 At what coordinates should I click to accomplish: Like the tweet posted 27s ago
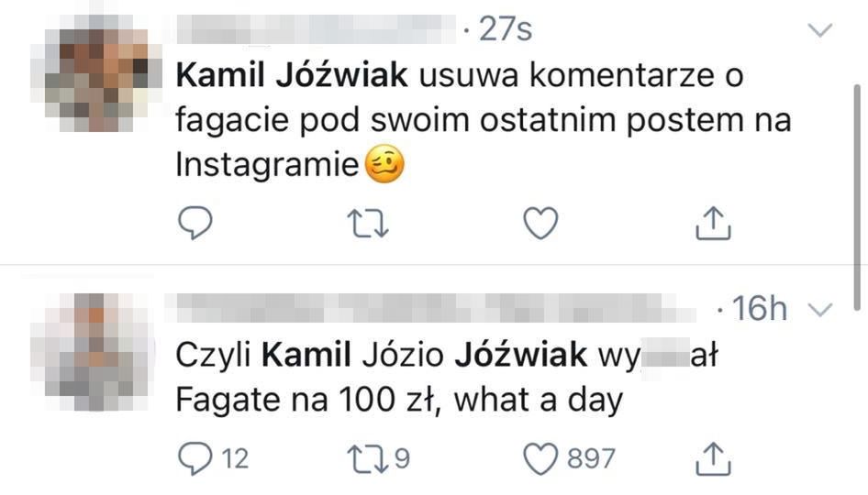point(540,223)
